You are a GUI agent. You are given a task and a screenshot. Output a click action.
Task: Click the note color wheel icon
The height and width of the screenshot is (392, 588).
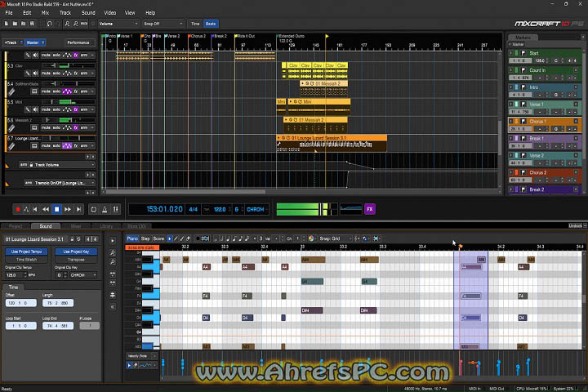[x=311, y=238]
